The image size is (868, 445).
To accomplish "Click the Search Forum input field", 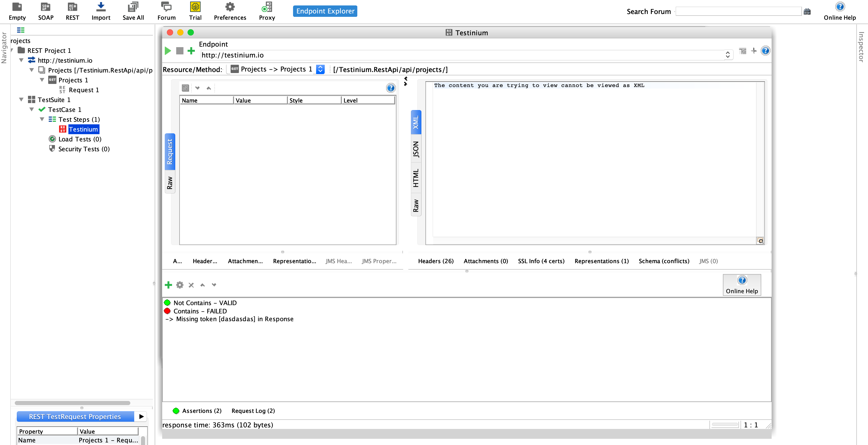I will 738,11.
